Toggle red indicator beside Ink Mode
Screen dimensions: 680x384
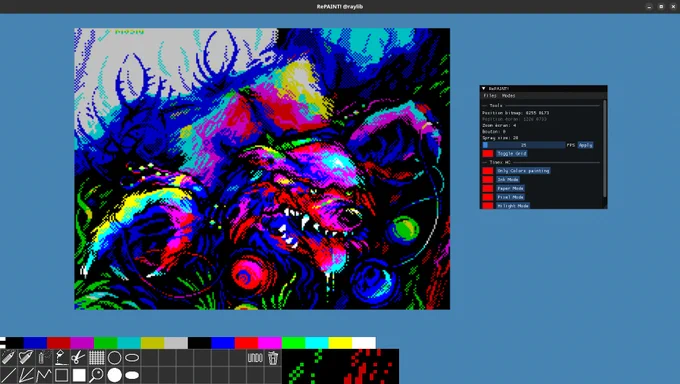point(488,180)
